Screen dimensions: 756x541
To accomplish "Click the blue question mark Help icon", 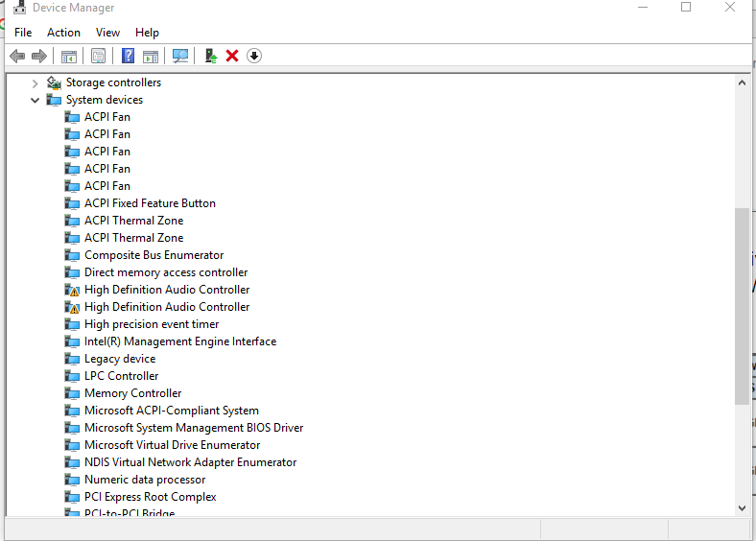I will (128, 56).
